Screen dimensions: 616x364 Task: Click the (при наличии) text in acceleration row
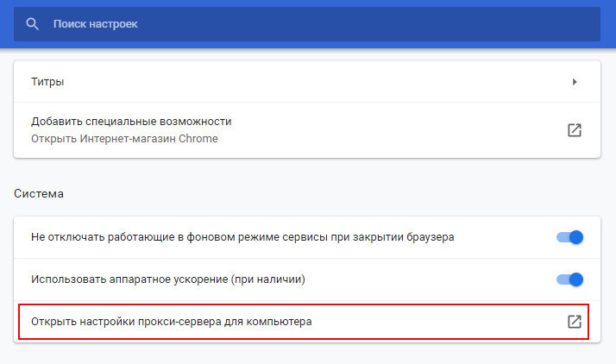268,279
